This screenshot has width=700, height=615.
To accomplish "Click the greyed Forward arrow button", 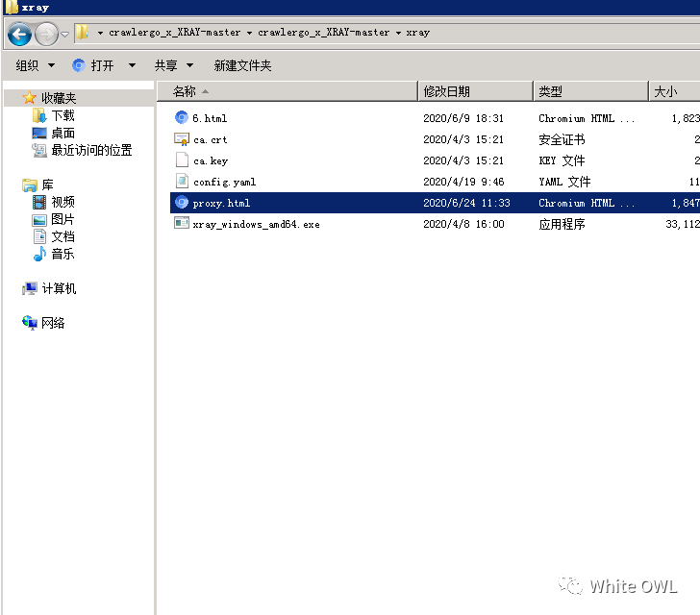I will coord(46,34).
